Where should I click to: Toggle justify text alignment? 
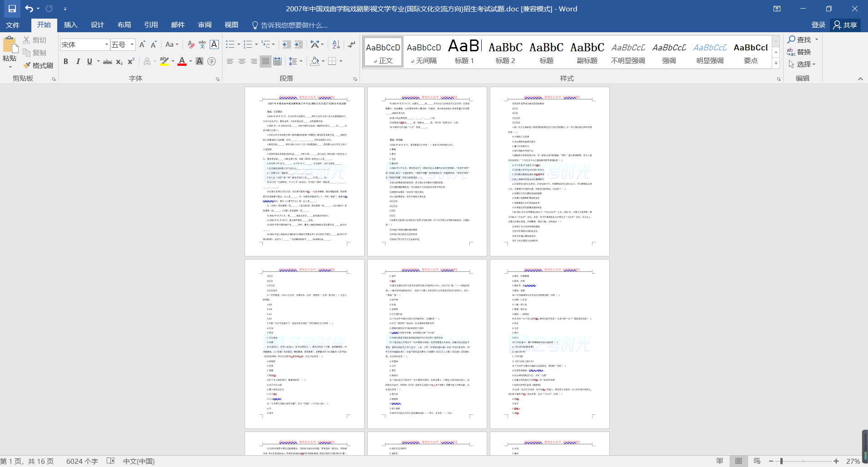coord(266,61)
